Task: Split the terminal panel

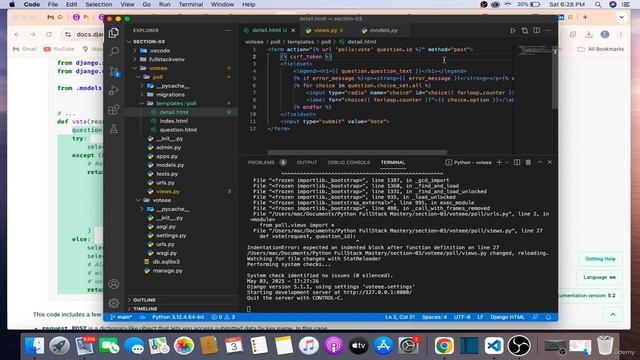Action: (x=517, y=162)
